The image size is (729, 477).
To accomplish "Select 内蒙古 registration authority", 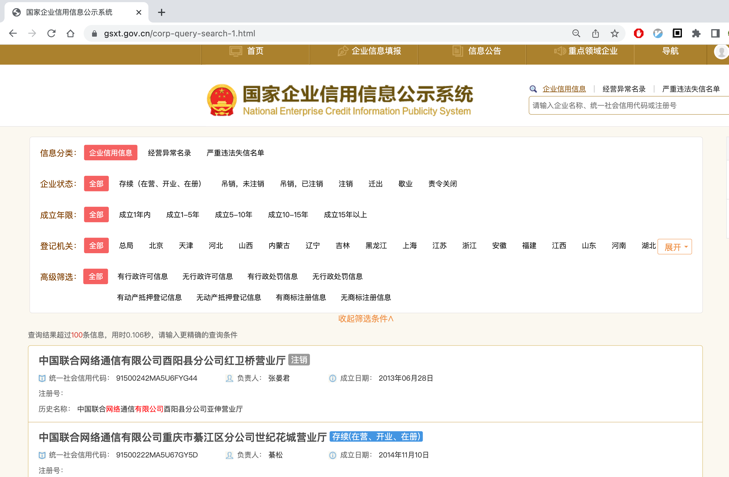I will [279, 245].
